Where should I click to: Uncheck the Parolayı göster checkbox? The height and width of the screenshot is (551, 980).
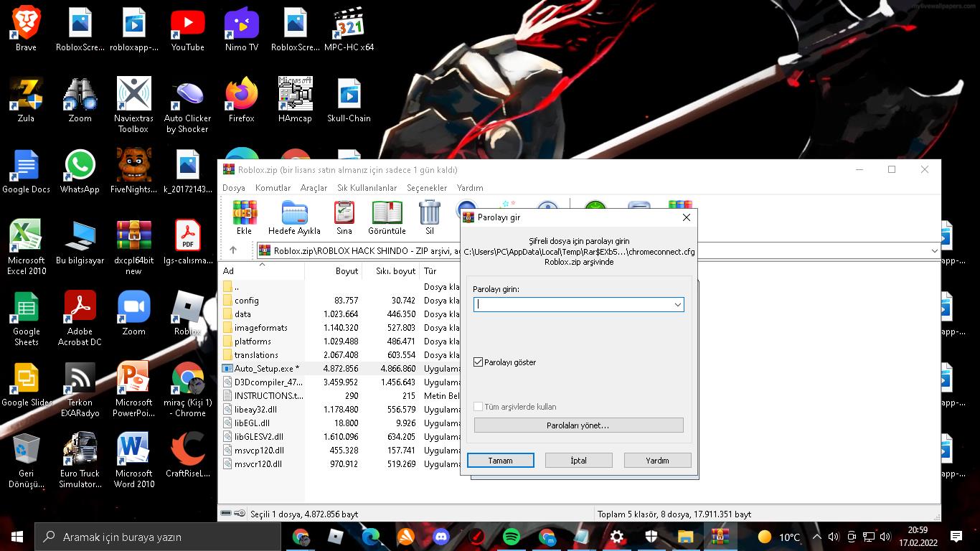coord(479,362)
